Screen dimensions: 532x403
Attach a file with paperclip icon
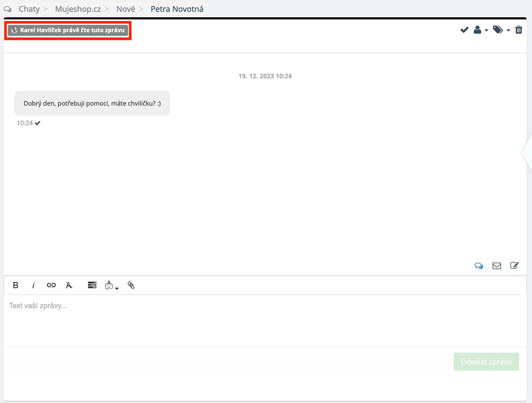[131, 285]
